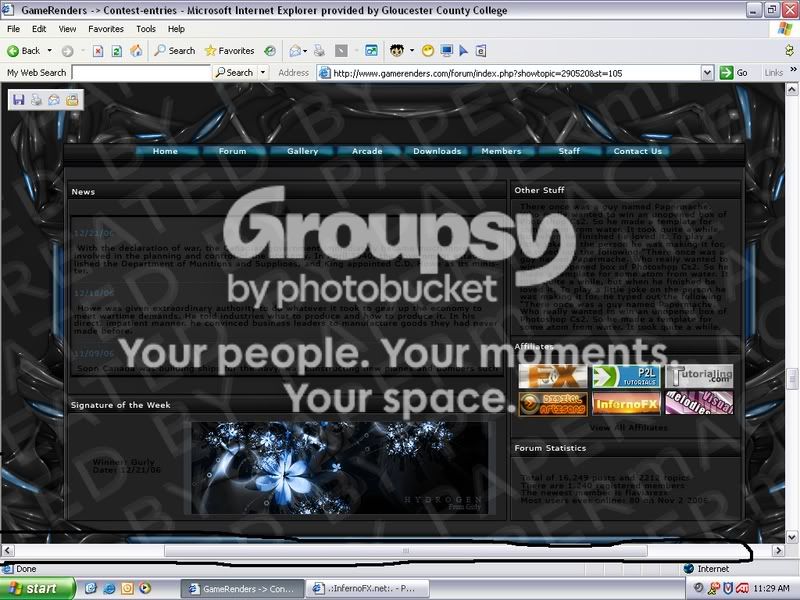The height and width of the screenshot is (600, 800).
Task: Click the yellow smiley toolbar icon
Action: tap(428, 51)
